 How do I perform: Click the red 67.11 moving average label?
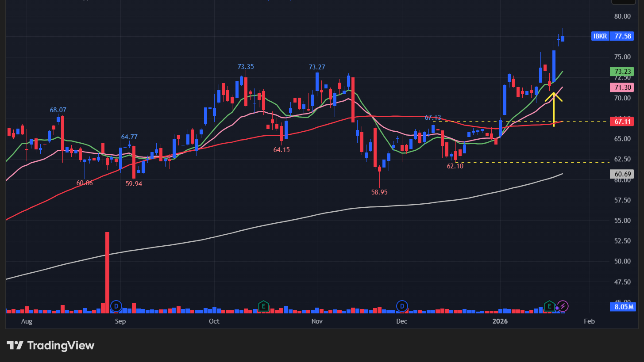(x=622, y=121)
